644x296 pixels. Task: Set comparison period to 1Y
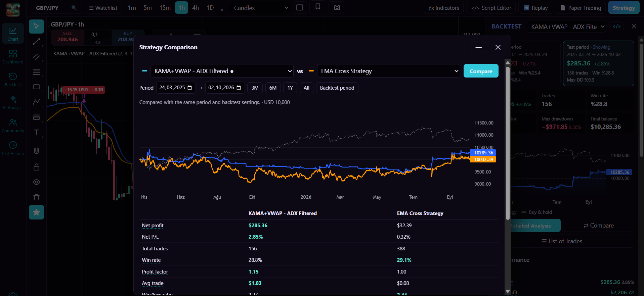[x=290, y=88]
